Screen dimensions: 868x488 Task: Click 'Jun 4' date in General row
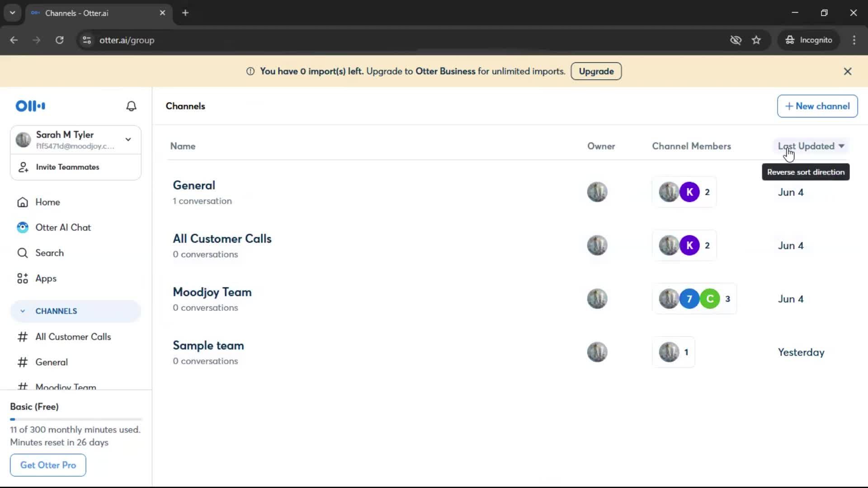point(791,192)
